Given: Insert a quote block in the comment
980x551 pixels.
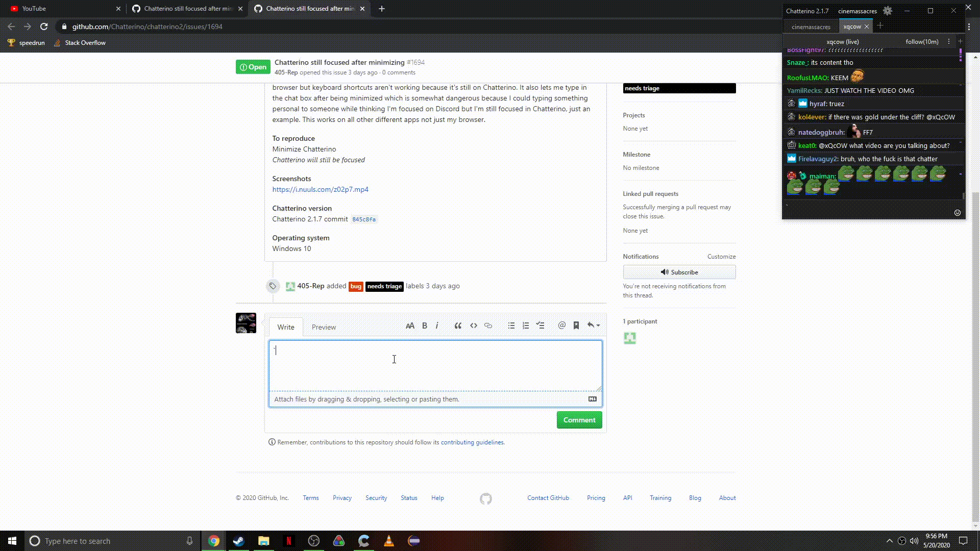Looking at the screenshot, I should coord(458,325).
